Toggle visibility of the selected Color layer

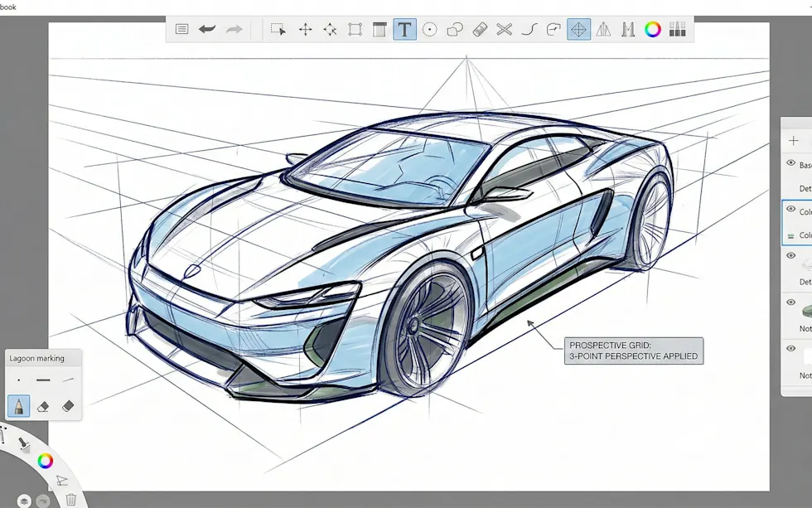click(x=790, y=210)
